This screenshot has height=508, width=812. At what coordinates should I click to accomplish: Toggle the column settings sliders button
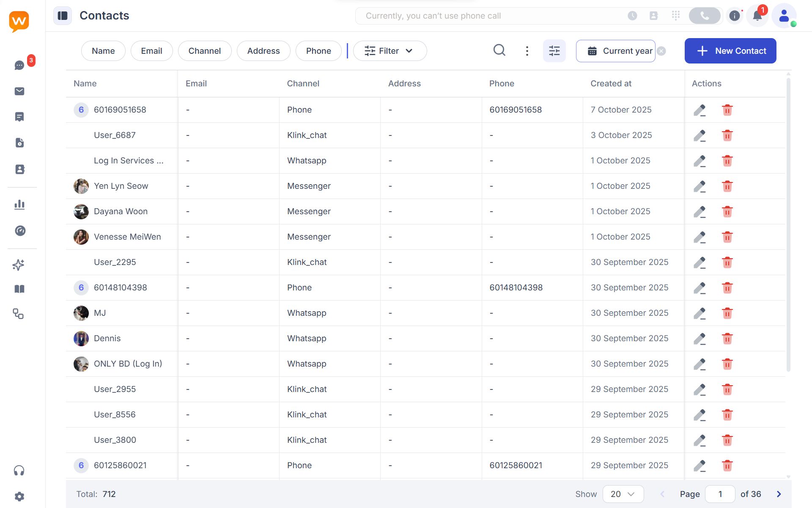point(554,51)
